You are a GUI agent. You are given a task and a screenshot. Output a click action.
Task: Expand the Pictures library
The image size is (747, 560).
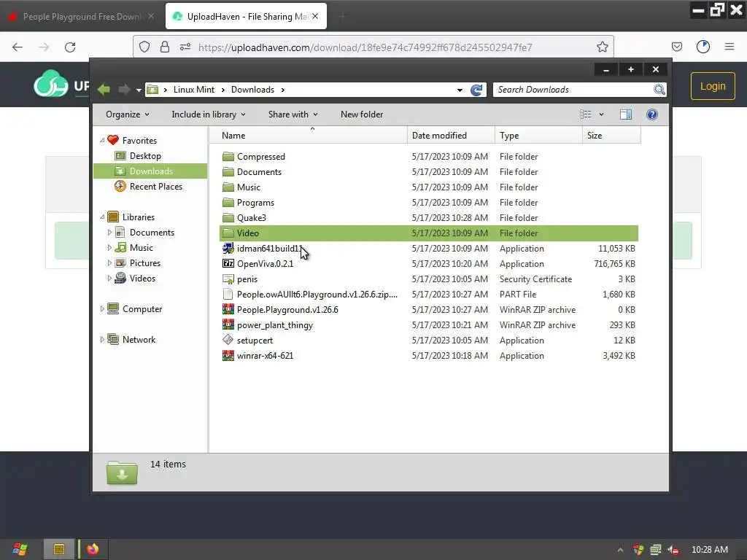pyautogui.click(x=109, y=262)
